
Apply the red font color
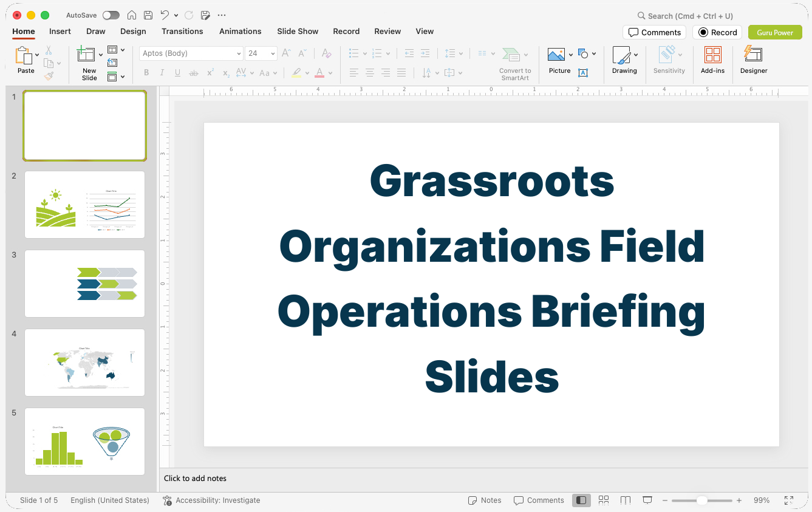point(319,73)
